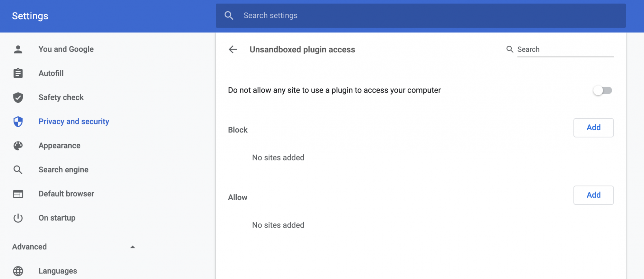The image size is (644, 279).
Task: Click the Appearance palette icon
Action: (18, 146)
